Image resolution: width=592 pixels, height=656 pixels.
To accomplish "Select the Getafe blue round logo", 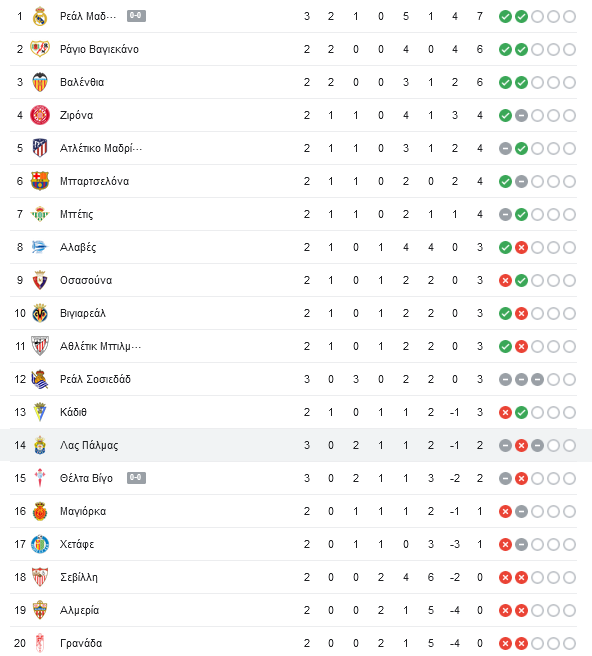I will click(x=40, y=544).
